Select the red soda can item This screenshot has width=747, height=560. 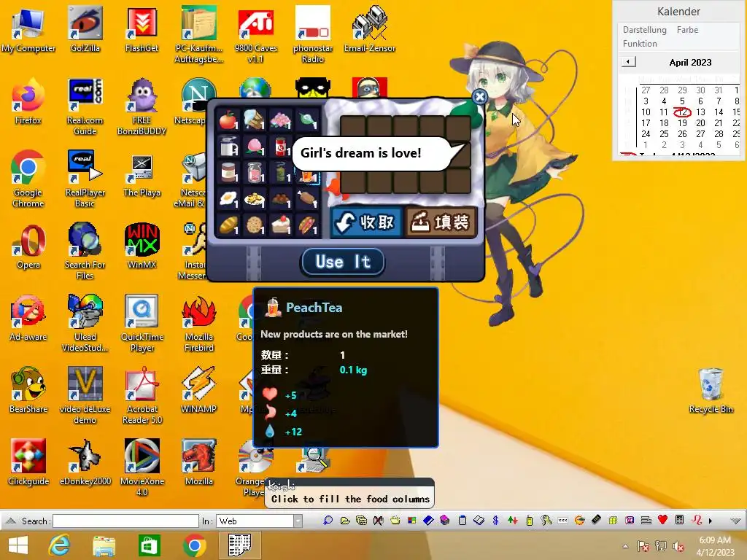pos(281,146)
